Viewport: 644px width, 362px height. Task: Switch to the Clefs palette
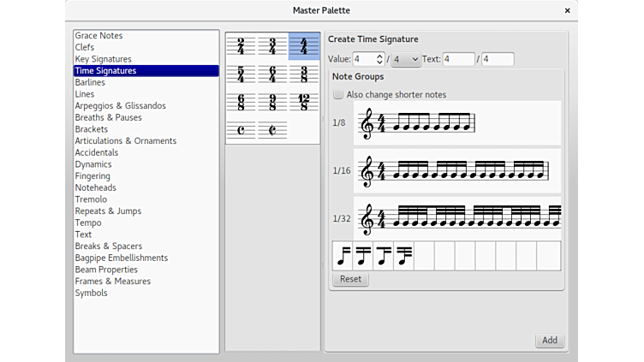tap(85, 47)
